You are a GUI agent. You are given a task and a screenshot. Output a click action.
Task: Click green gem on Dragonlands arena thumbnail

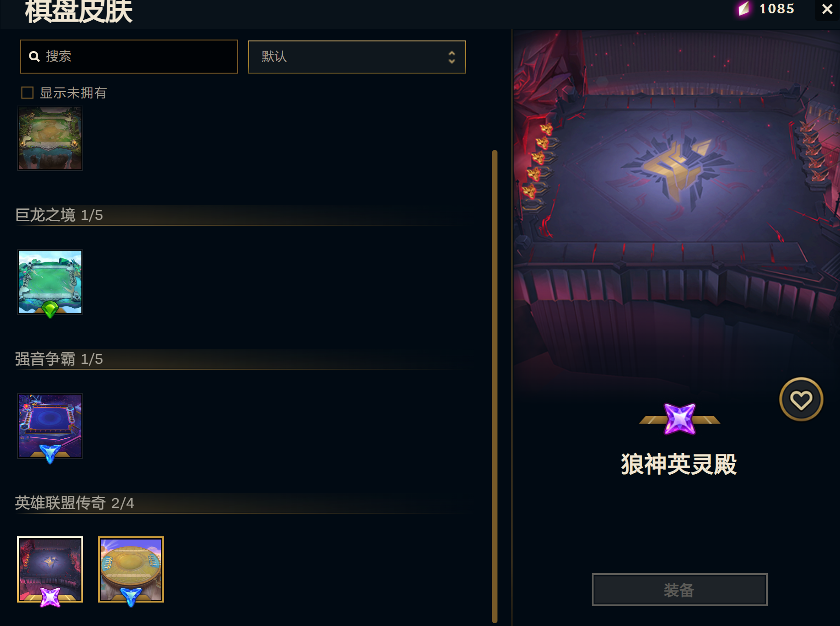tap(50, 309)
